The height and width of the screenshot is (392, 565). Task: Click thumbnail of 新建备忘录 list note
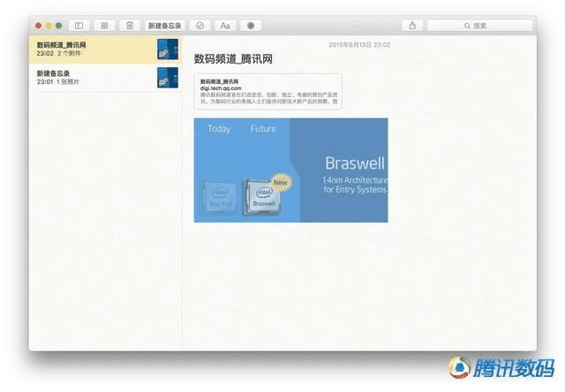[x=168, y=78]
